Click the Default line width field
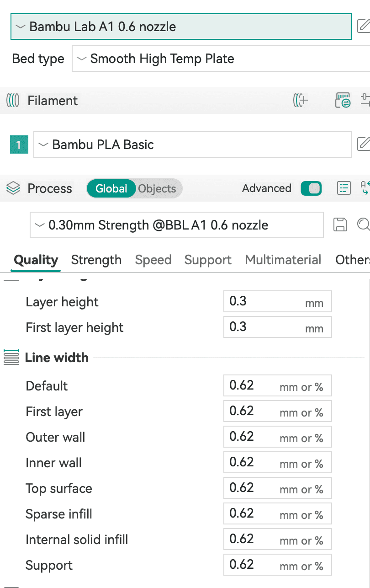 click(x=277, y=386)
